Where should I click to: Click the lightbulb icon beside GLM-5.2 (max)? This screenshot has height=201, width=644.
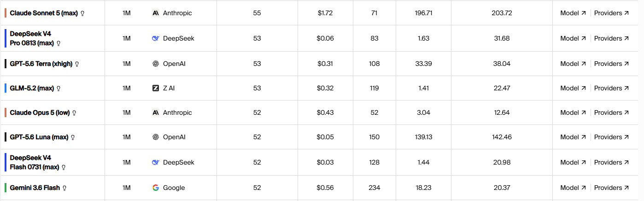(x=59, y=89)
